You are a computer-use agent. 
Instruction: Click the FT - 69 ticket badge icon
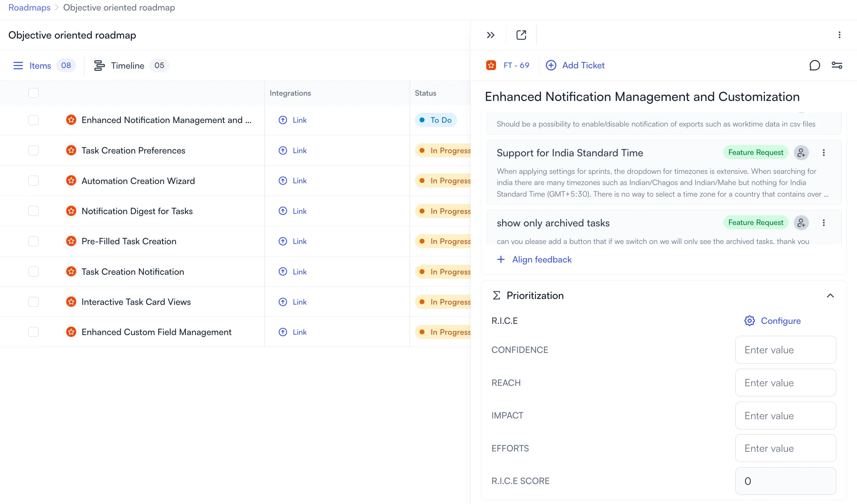pyautogui.click(x=491, y=65)
